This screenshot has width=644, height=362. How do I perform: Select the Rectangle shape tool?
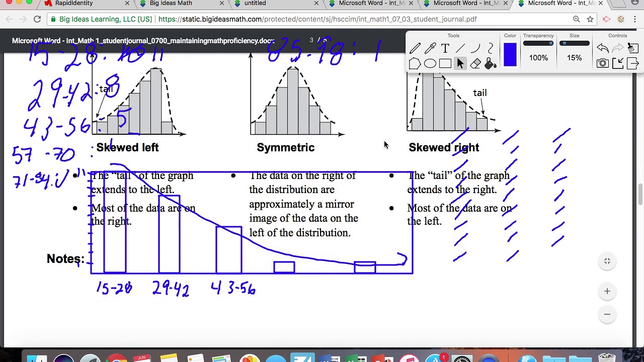[x=445, y=64]
